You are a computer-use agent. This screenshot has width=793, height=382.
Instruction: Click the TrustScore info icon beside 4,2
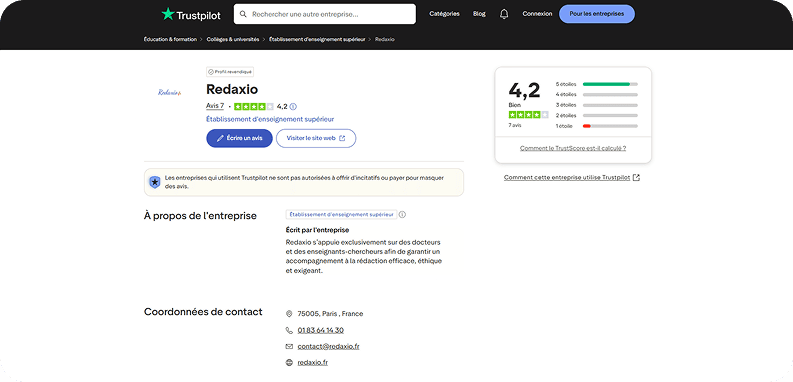click(x=293, y=107)
